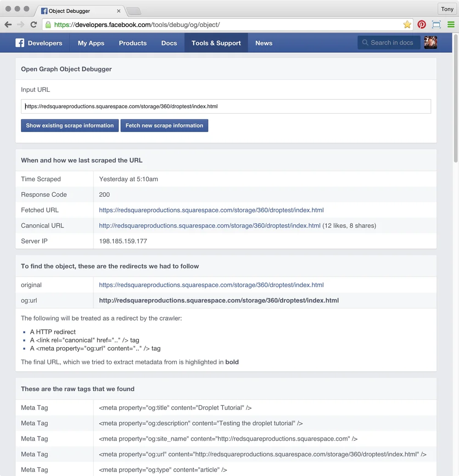Click the Response Code value 200
The image size is (459, 476).
pos(104,194)
